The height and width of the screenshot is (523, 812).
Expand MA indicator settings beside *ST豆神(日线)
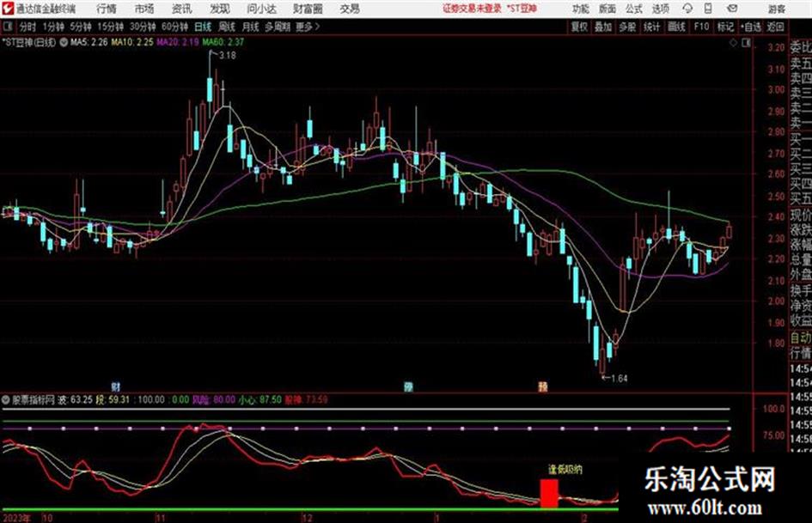[64, 42]
